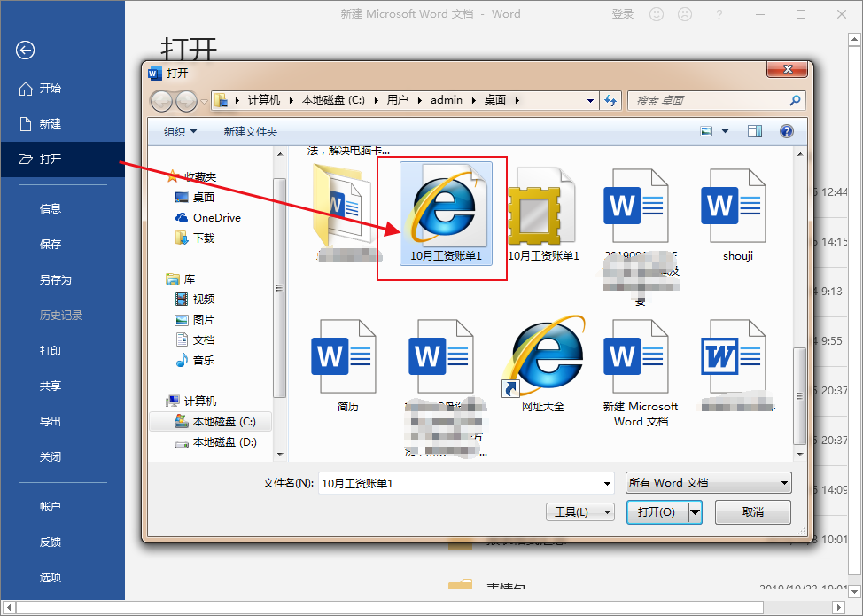
Task: Open the 工具(L) dropdown
Action: coord(579,511)
